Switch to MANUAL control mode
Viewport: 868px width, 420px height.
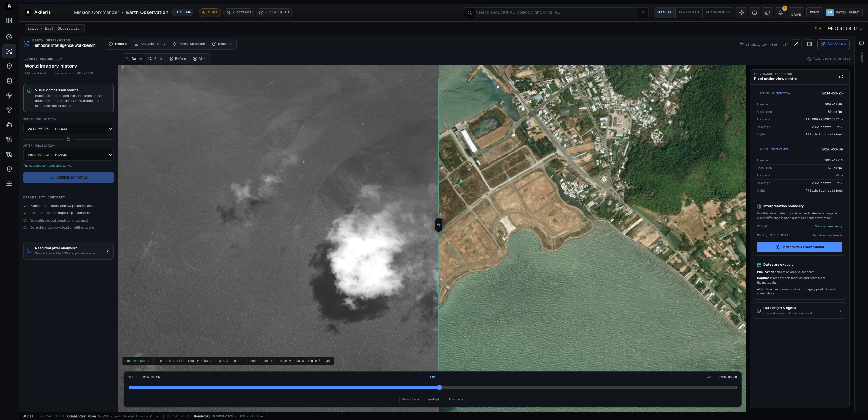[665, 12]
